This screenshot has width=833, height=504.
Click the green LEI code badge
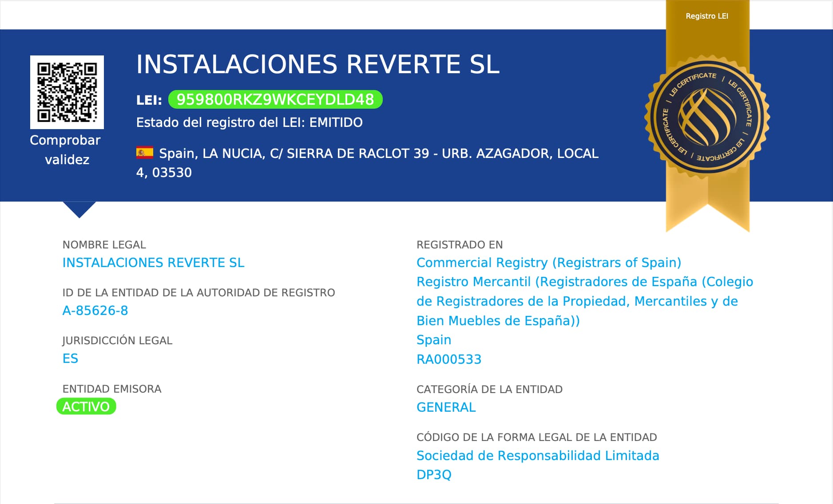click(x=275, y=99)
